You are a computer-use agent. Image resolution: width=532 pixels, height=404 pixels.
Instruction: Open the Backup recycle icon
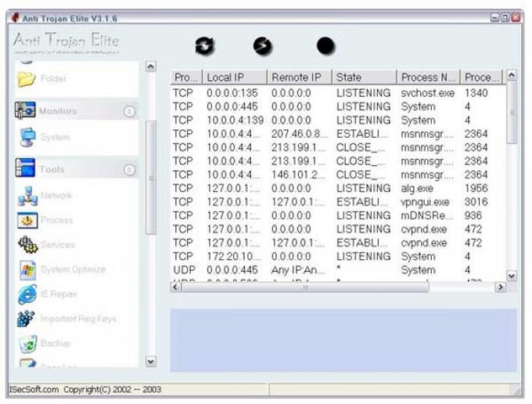pyautogui.click(x=27, y=344)
